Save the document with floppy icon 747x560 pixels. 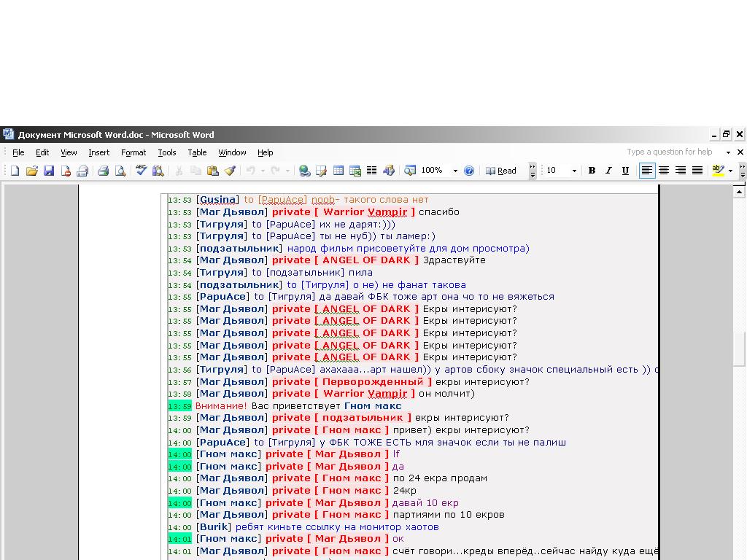49,171
